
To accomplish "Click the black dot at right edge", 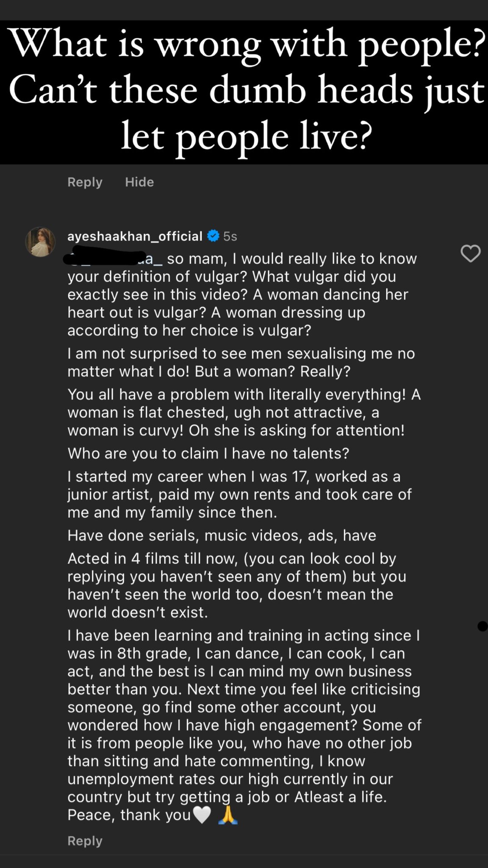I will pyautogui.click(x=482, y=626).
